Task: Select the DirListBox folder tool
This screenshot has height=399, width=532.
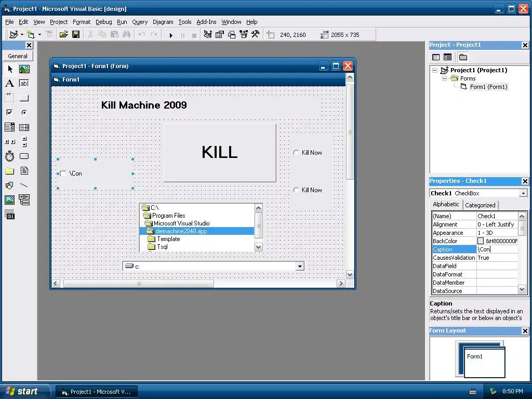Action: point(10,170)
